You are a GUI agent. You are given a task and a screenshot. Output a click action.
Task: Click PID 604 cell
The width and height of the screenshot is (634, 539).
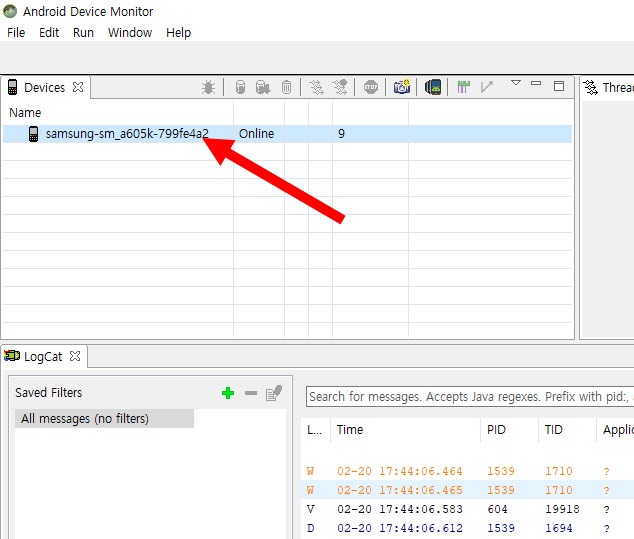coord(497,509)
